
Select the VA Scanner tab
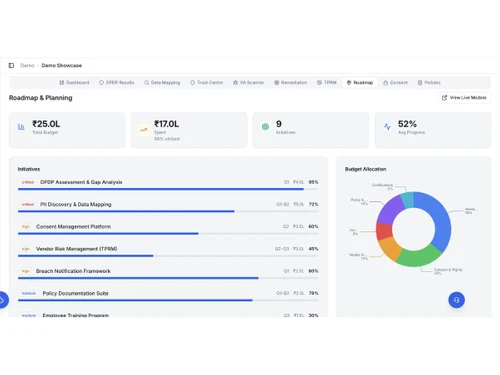(x=249, y=82)
